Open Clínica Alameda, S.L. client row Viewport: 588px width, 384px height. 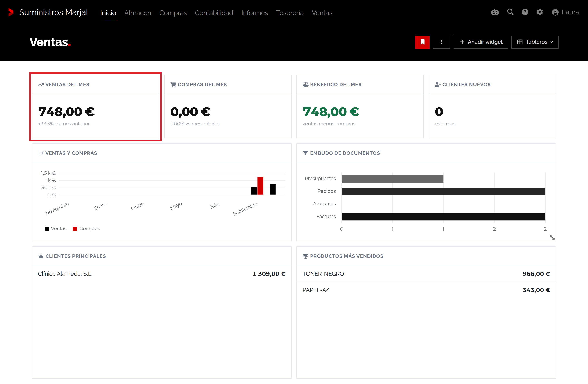pyautogui.click(x=161, y=274)
